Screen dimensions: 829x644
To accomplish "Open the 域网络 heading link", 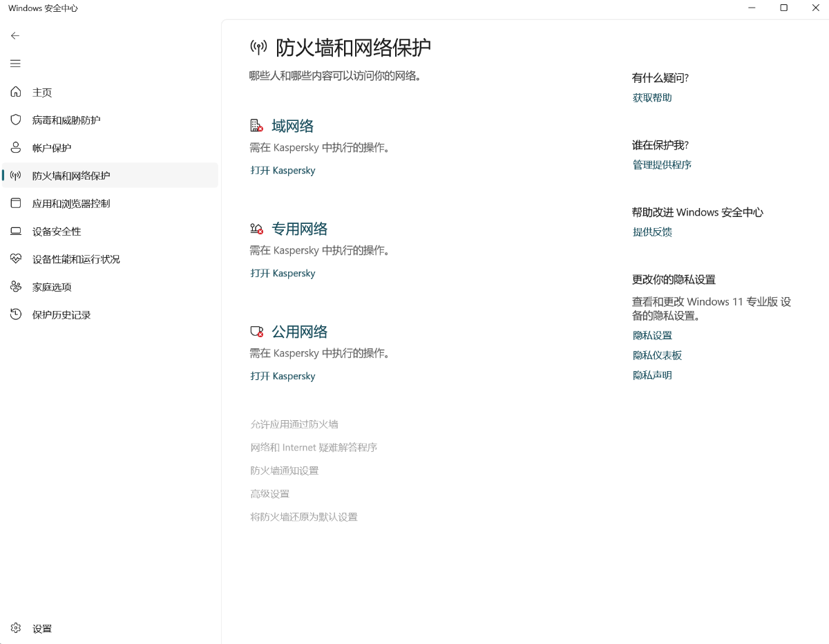I will [293, 126].
